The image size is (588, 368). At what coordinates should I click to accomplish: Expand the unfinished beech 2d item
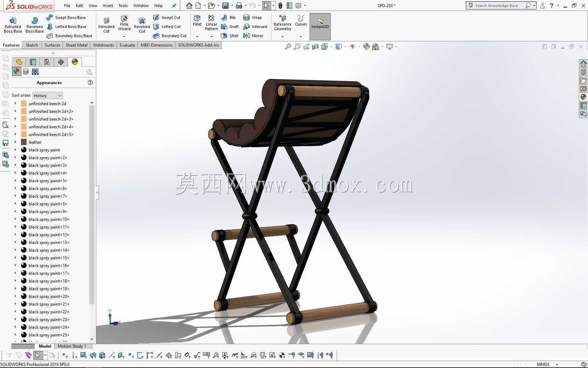click(x=15, y=103)
